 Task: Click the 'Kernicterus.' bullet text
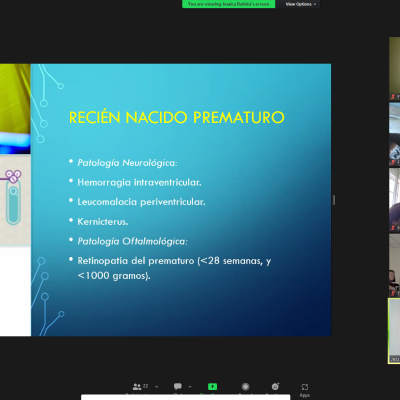point(103,221)
